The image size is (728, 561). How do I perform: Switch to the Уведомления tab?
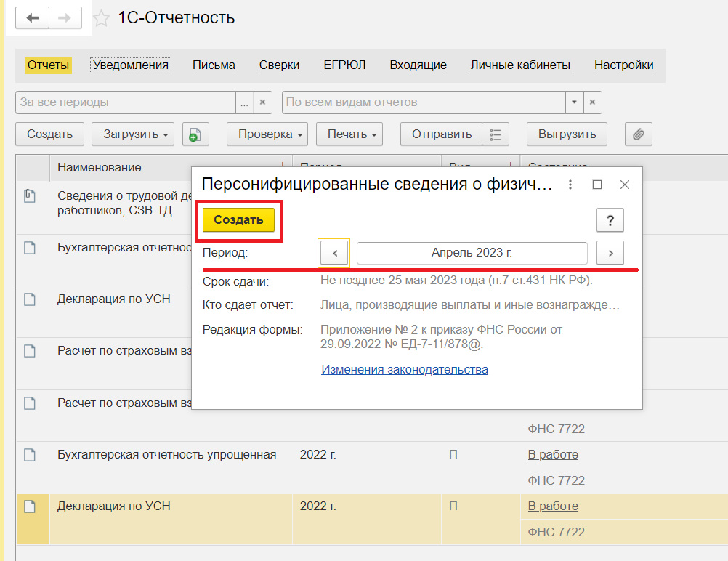pos(130,65)
